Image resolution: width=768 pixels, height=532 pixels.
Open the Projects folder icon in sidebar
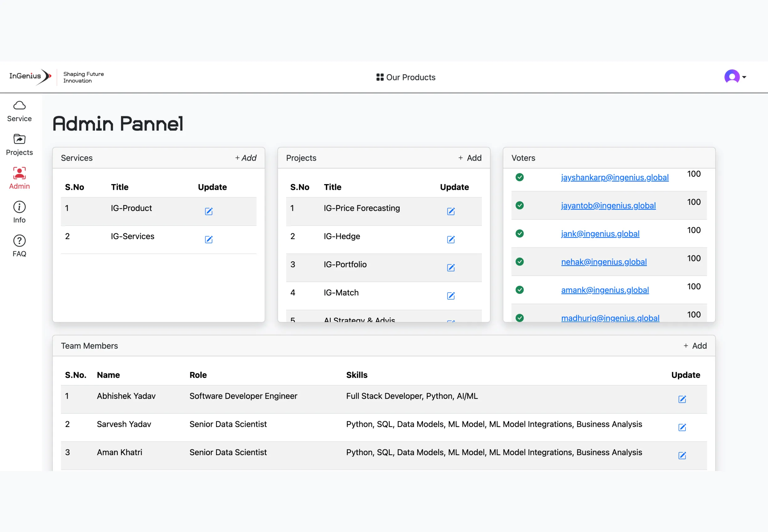19,139
